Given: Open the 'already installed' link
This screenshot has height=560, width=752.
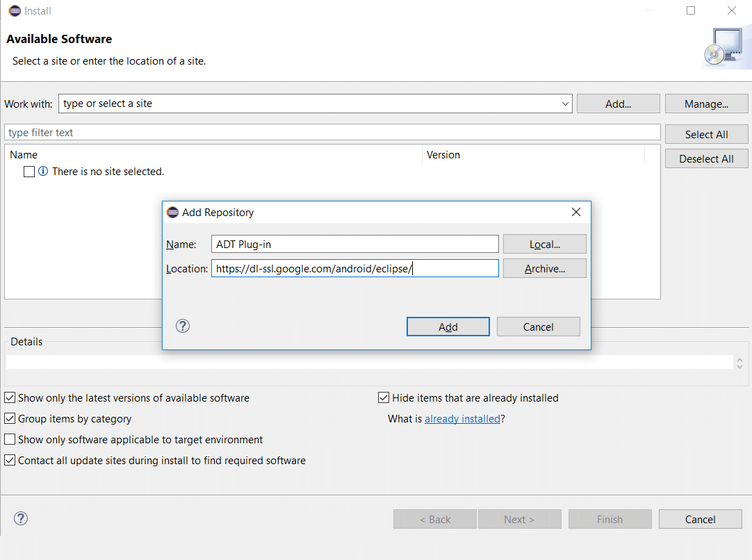Looking at the screenshot, I should [x=462, y=419].
